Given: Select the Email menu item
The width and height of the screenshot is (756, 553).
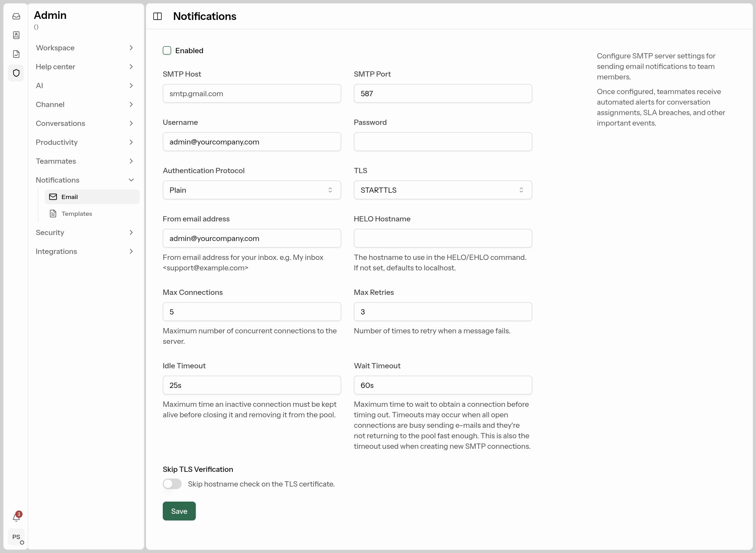Looking at the screenshot, I should pos(92,197).
